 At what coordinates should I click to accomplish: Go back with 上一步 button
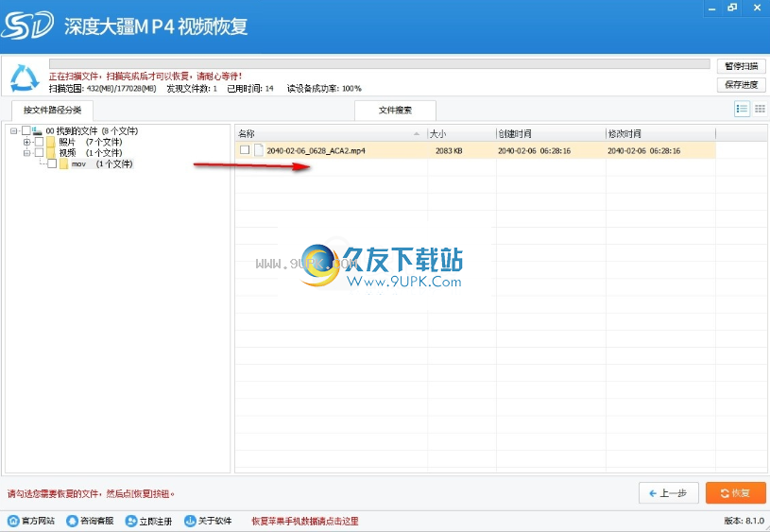[x=668, y=492]
